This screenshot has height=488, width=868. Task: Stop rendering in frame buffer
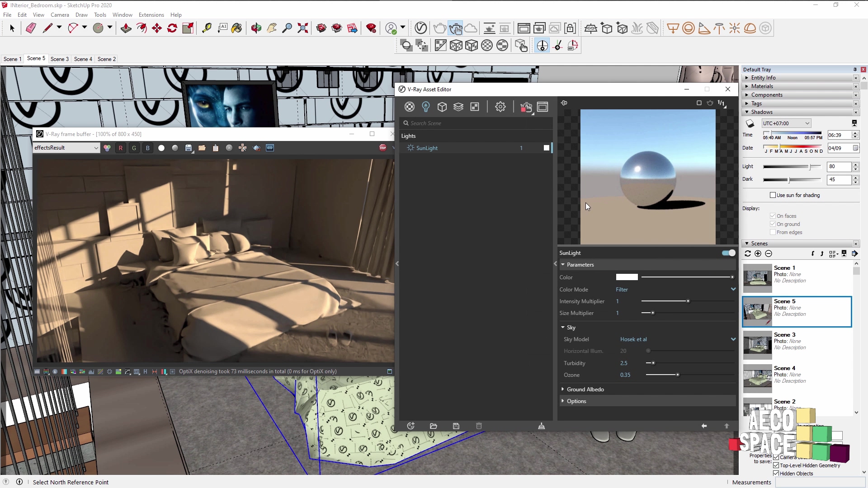383,148
